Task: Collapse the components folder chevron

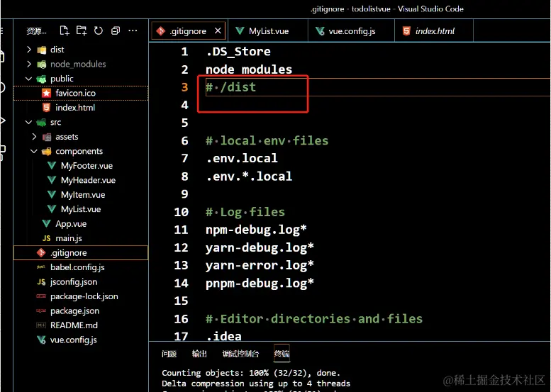Action: click(34, 152)
